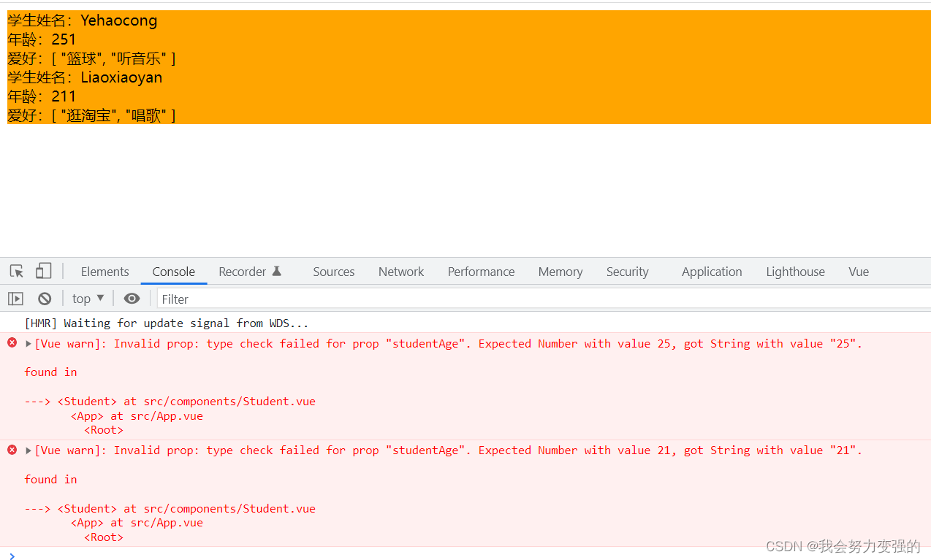Switch to the Application tab
This screenshot has width=931, height=560.
711,272
